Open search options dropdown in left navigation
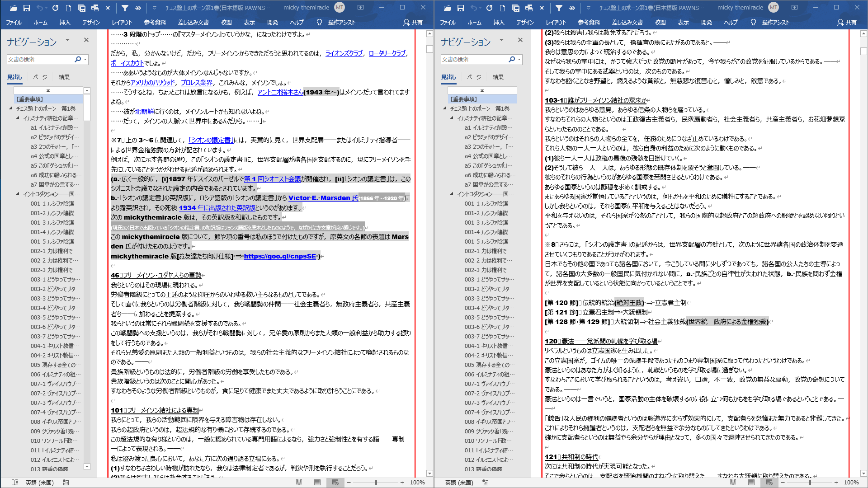This screenshot has height=488, width=868. (85, 60)
